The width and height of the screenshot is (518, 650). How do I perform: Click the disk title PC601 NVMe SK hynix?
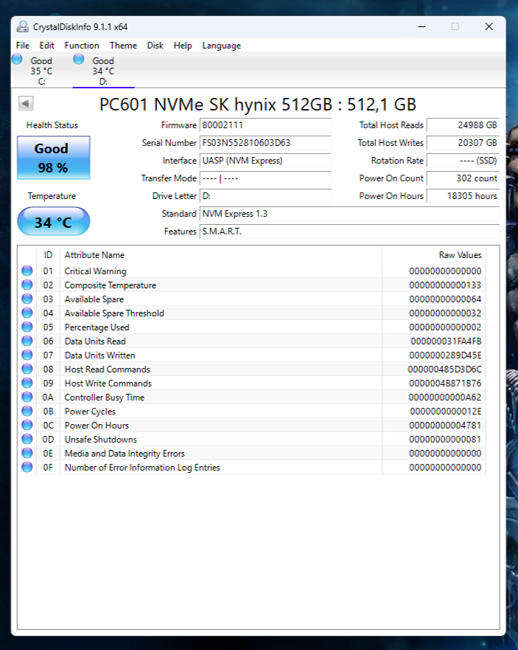[257, 104]
